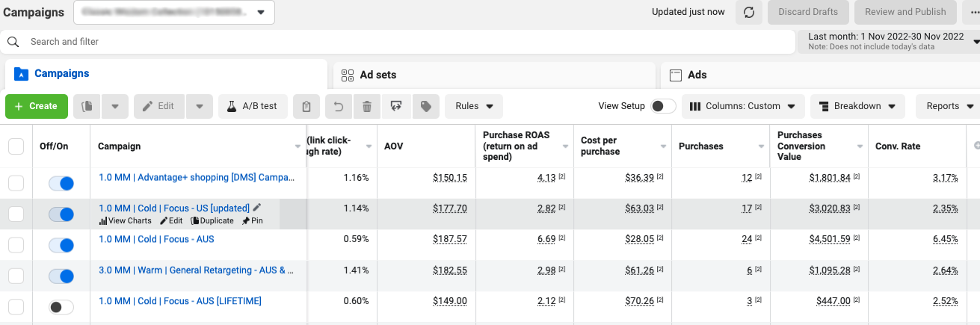The width and height of the screenshot is (980, 325).
Task: Tick the select-all checkbox in table header
Action: [x=16, y=146]
